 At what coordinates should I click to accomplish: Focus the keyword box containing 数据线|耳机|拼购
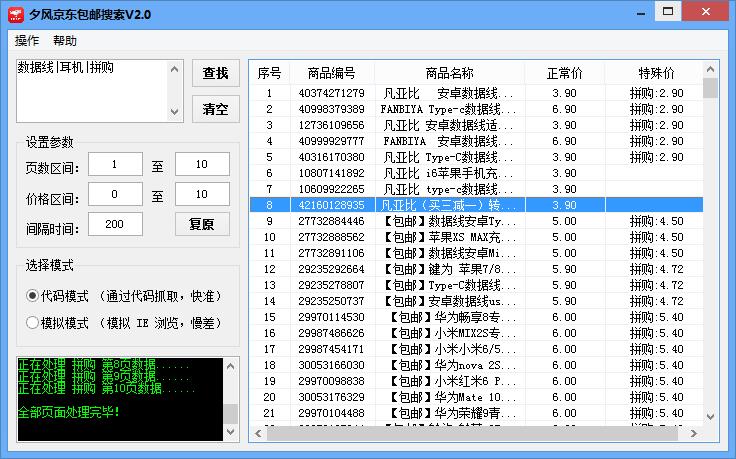92,91
